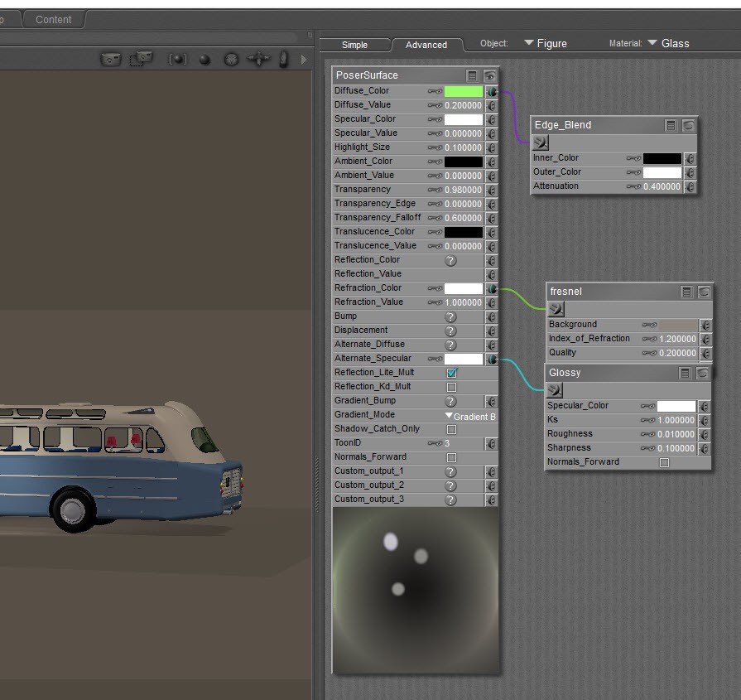Click the Reflection_Color question mark icon
Screen dimensions: 741x700
[x=451, y=261]
